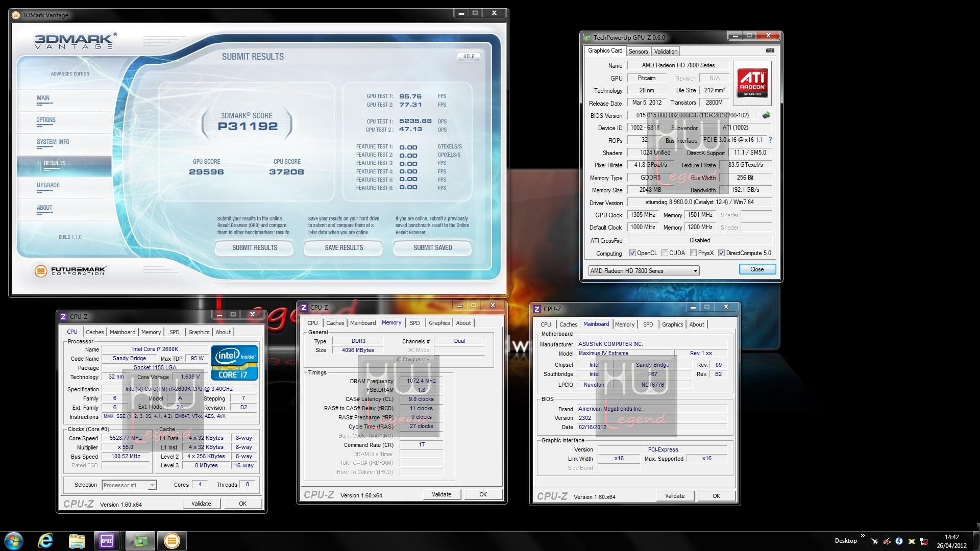
Task: Select Memory tab in CPU-Z Mainboard window
Action: tap(624, 324)
